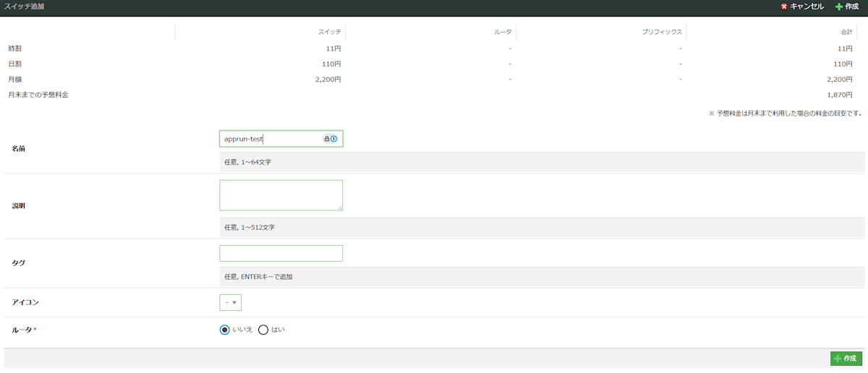Click the green 作成 button at the bottom
Screen dimensions: 868x373
pyautogui.click(x=846, y=359)
